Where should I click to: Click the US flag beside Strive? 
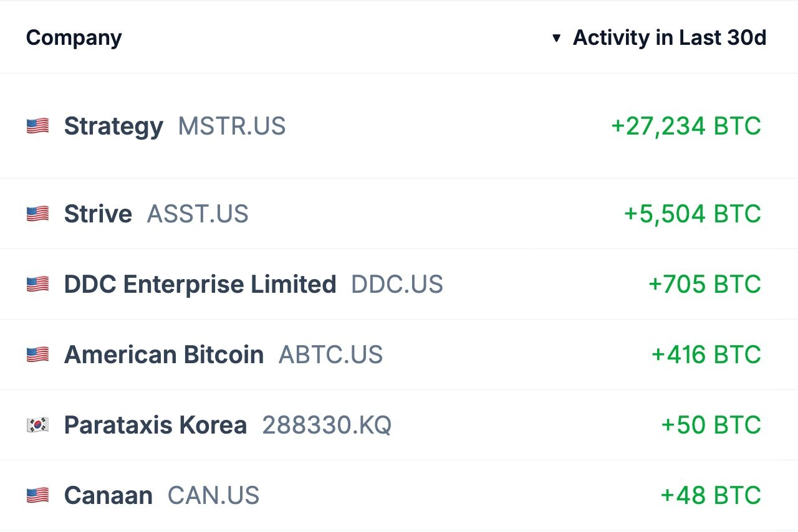[x=37, y=214]
